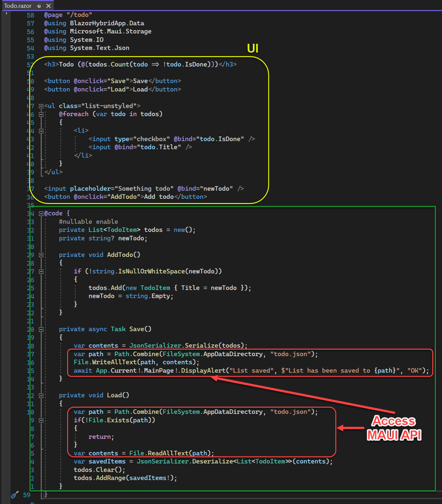The width and height of the screenshot is (442, 504).
Task: Place cursor on JsonSerializer.Serialize(todos) line
Action: [x=160, y=346]
